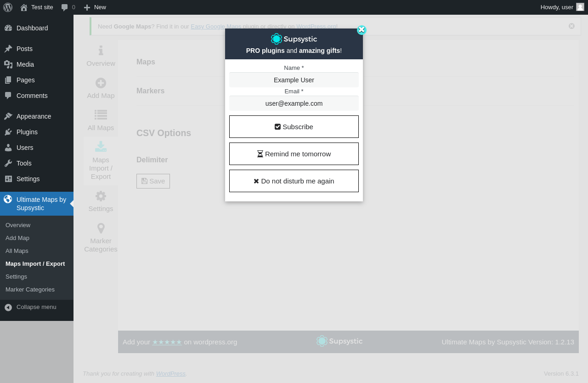Open Add Map submenu link
588x383 pixels.
(x=17, y=238)
